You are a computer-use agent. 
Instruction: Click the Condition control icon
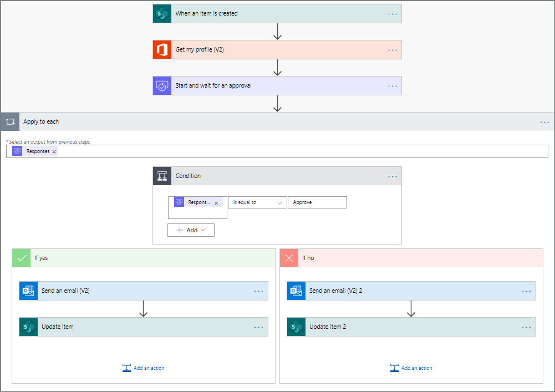[162, 176]
